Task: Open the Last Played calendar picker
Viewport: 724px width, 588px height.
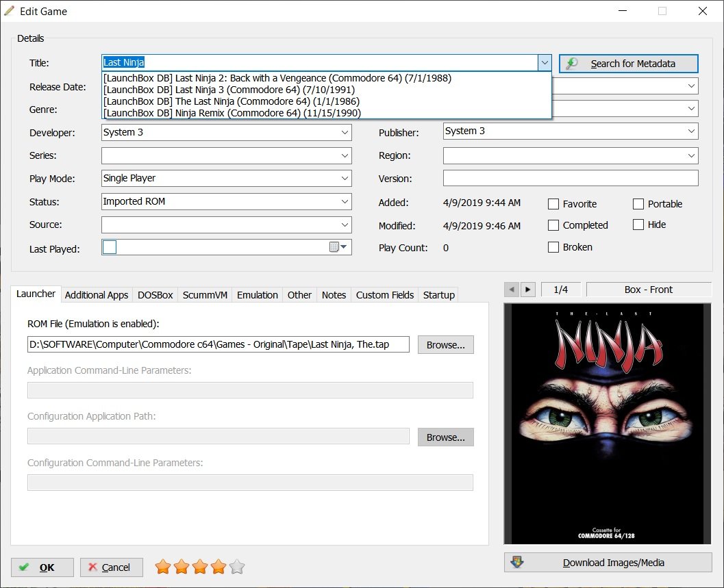Action: (x=338, y=247)
